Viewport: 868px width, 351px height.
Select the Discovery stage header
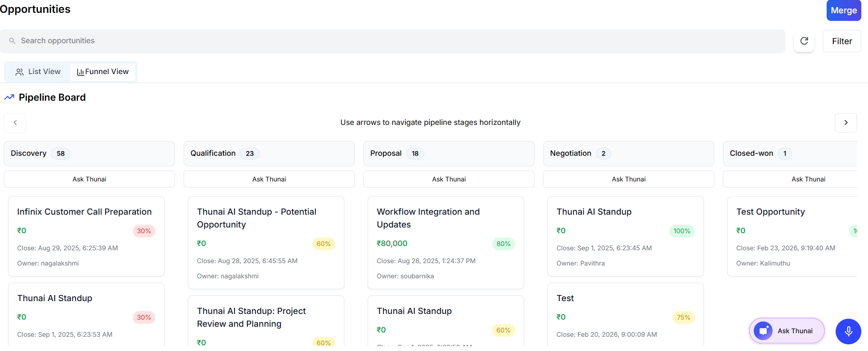pyautogui.click(x=89, y=153)
